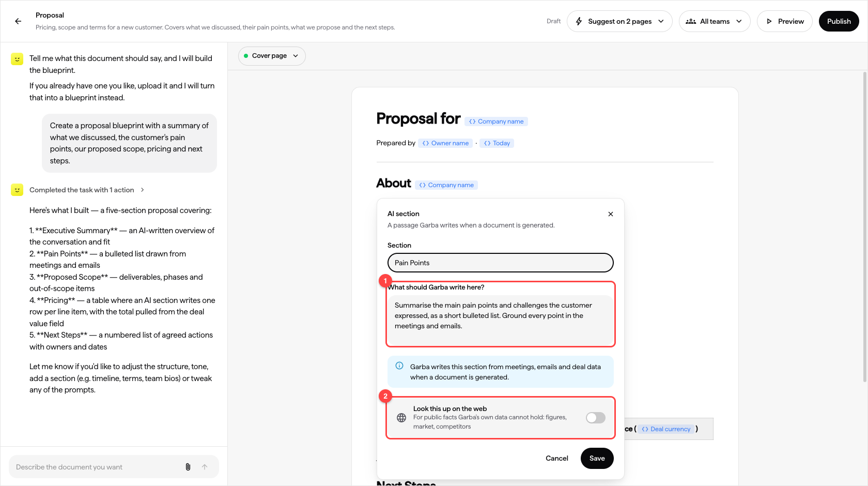The height and width of the screenshot is (486, 868).
Task: Click the Draft status label
Action: [553, 21]
